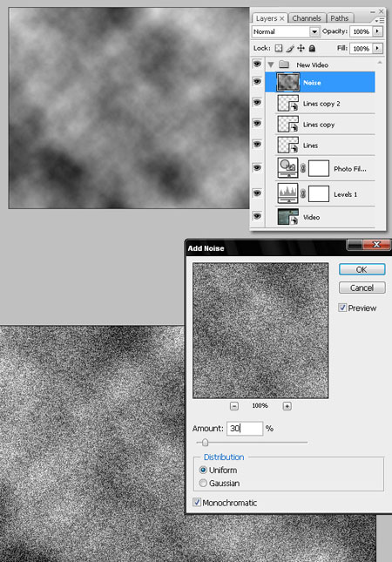Open the Opacity slider arrow
The width and height of the screenshot is (392, 562).
[378, 31]
